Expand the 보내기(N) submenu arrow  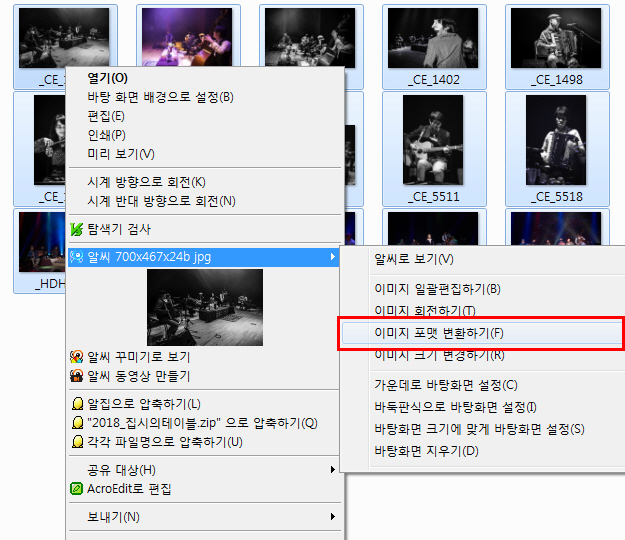tap(332, 517)
